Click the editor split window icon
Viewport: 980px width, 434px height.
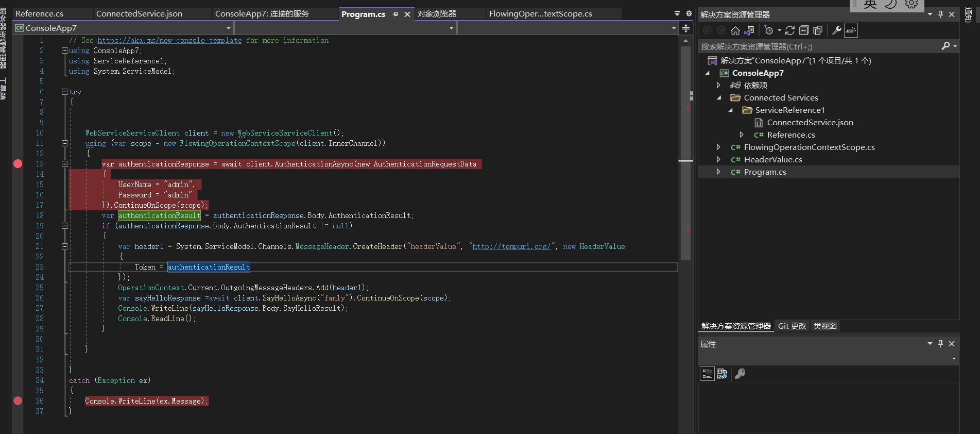pos(686,28)
